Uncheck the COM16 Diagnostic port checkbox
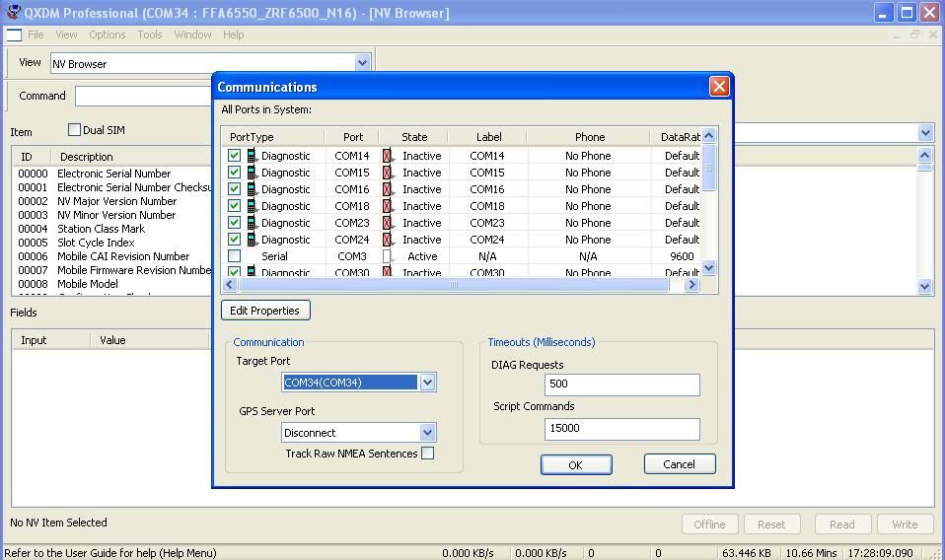Image resolution: width=945 pixels, height=560 pixels. coord(234,189)
